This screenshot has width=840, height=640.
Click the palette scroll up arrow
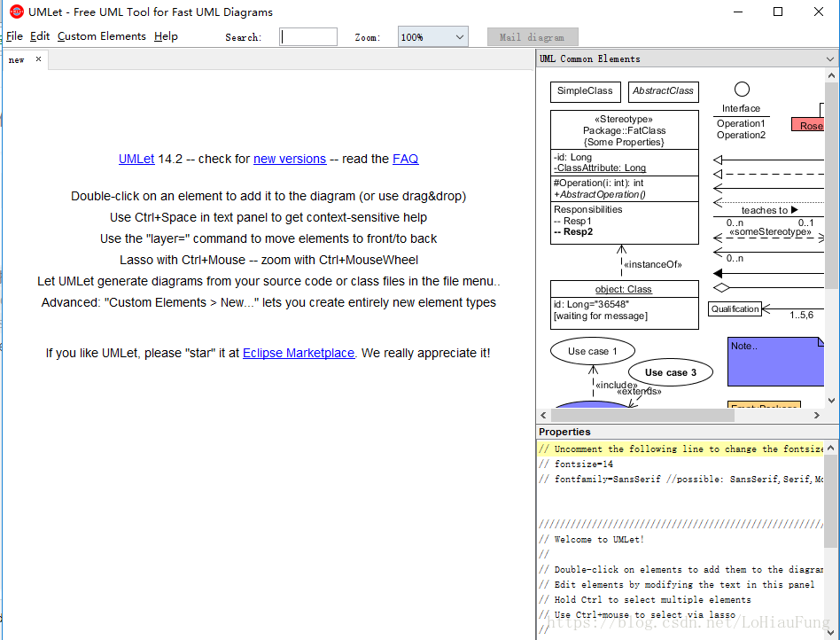tap(831, 75)
